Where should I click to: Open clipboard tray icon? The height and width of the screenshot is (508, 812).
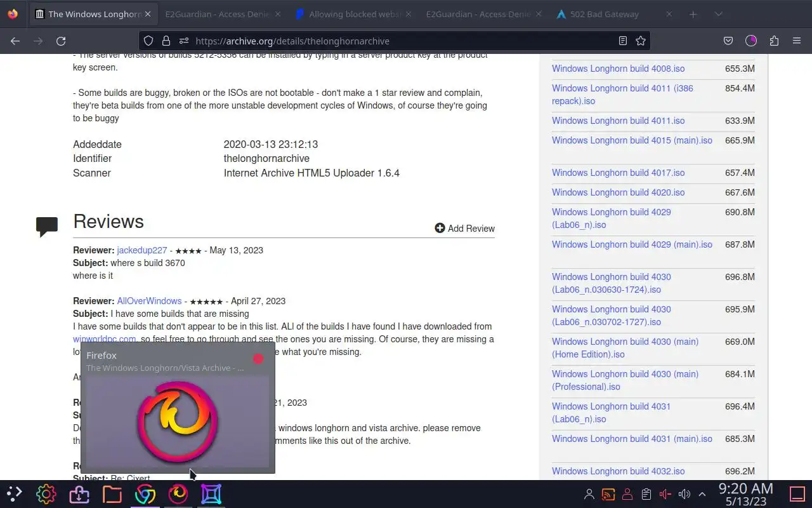(x=646, y=494)
